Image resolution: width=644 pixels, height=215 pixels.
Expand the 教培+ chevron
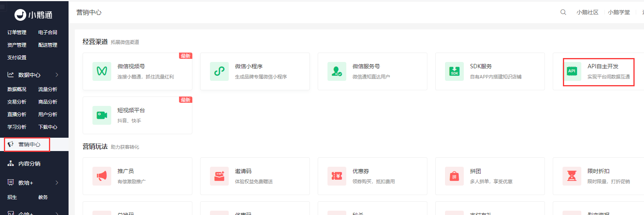[57, 182]
